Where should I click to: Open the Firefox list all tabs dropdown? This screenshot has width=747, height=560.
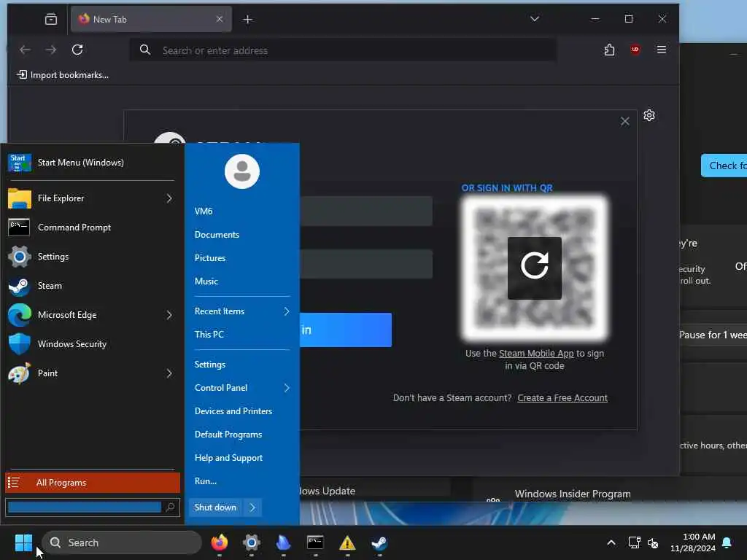[x=535, y=19]
